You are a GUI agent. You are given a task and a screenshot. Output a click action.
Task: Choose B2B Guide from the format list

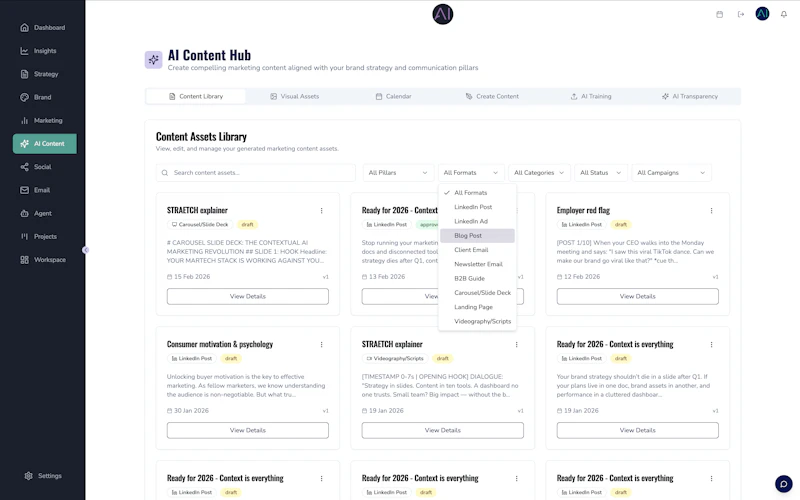pos(477,279)
